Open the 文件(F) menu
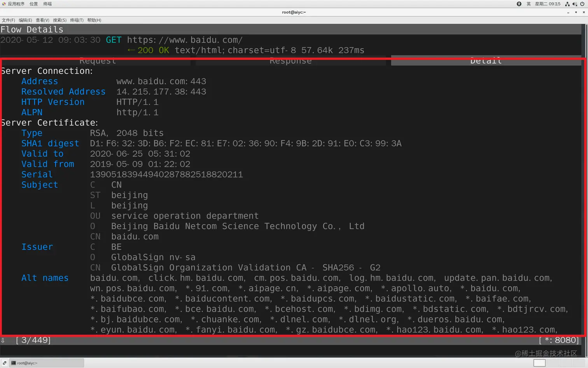 point(8,20)
